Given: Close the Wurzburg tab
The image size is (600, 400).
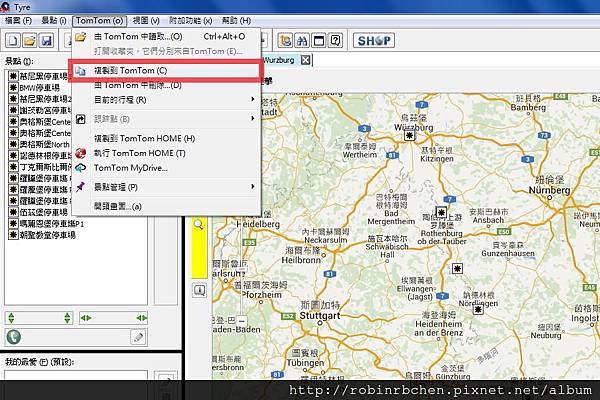Looking at the screenshot, I should click(x=305, y=60).
